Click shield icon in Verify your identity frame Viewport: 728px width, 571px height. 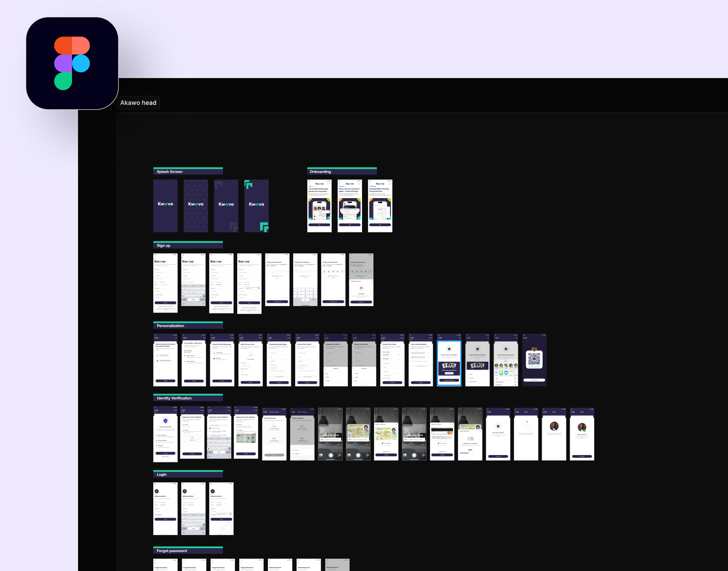(165, 421)
